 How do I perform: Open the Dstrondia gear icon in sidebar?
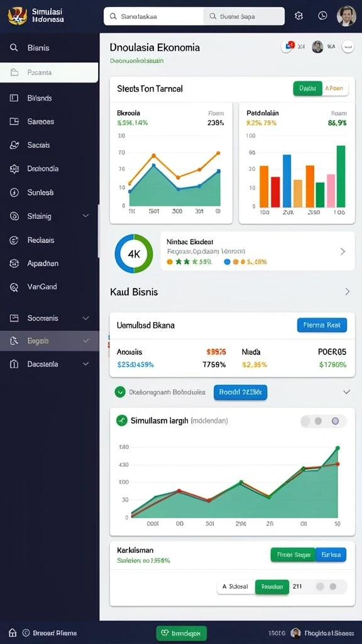point(14,169)
